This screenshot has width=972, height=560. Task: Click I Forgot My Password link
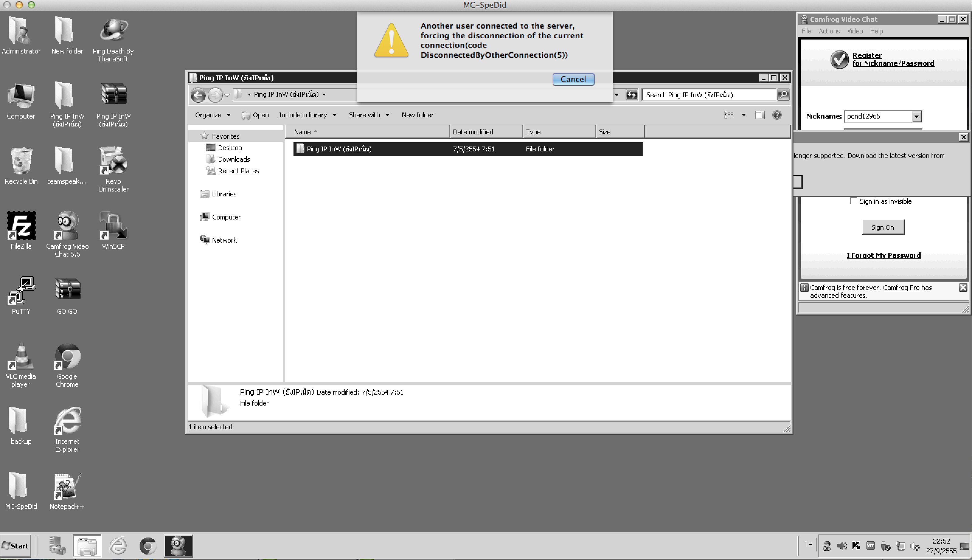coord(883,255)
